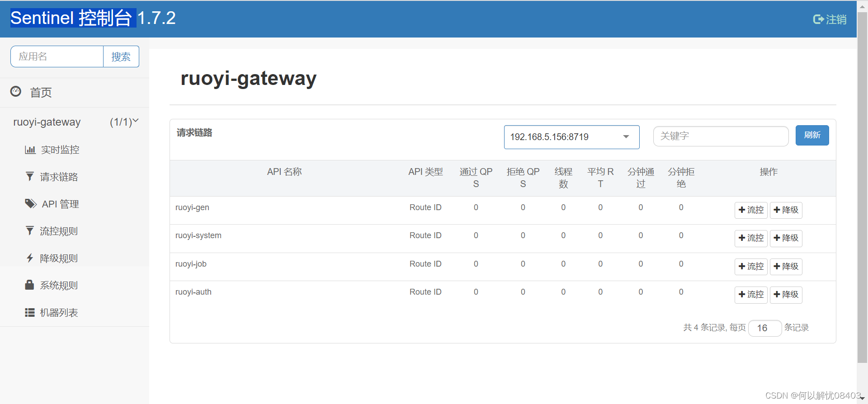The width and height of the screenshot is (868, 404).
Task: Click the logout arrow icon beside 注销
Action: pos(818,19)
